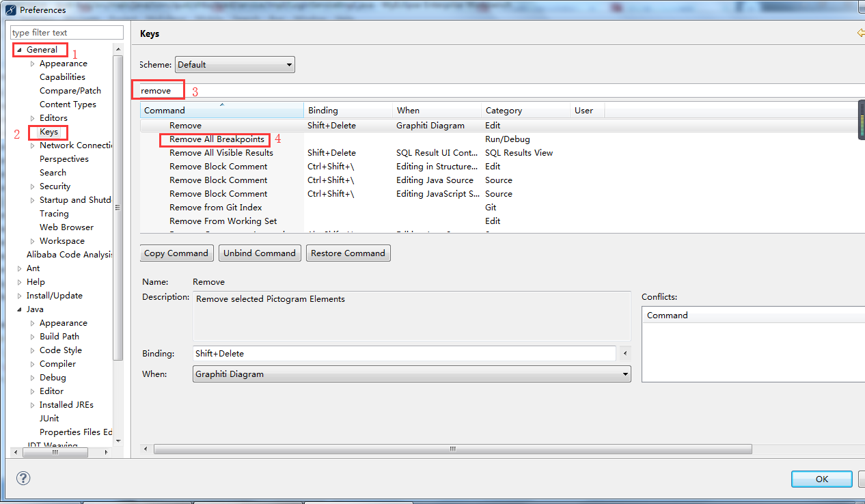Open the Web Browser preference page
This screenshot has width=865, height=504.
coord(66,227)
